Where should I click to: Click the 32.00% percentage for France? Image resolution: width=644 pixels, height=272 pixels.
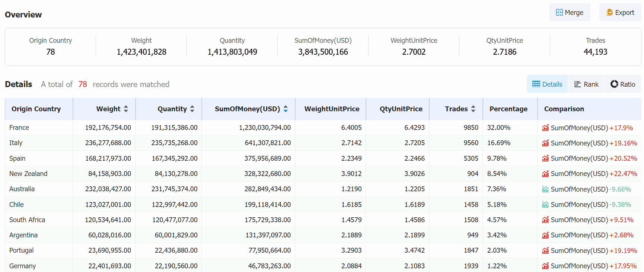[499, 128]
